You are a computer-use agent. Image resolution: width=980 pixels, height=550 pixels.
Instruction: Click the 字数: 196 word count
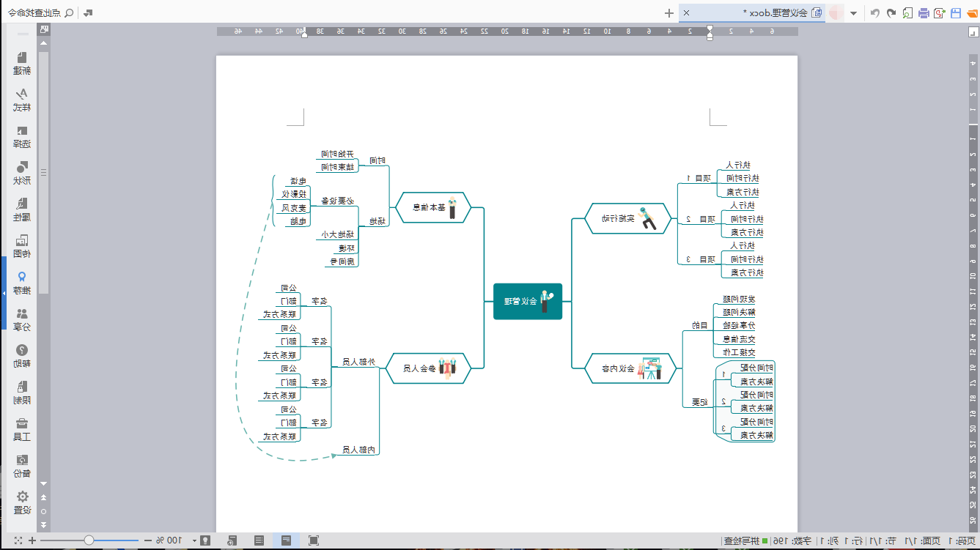793,540
